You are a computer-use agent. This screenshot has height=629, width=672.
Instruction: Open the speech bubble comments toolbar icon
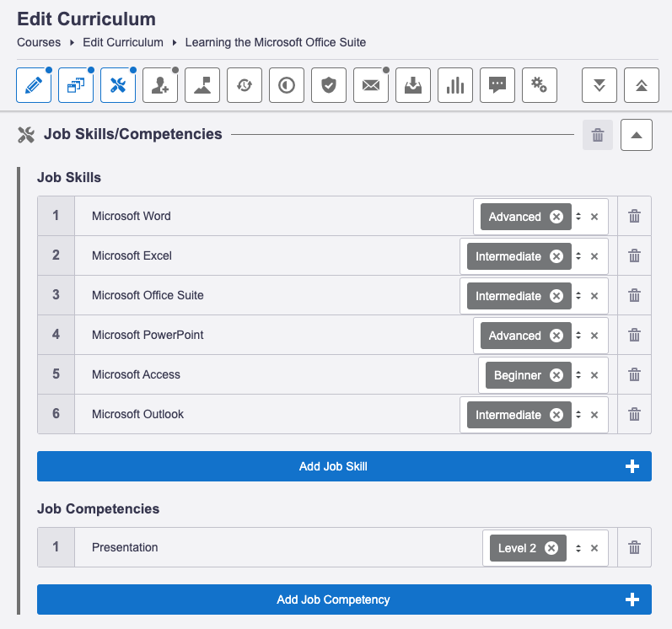pyautogui.click(x=497, y=85)
